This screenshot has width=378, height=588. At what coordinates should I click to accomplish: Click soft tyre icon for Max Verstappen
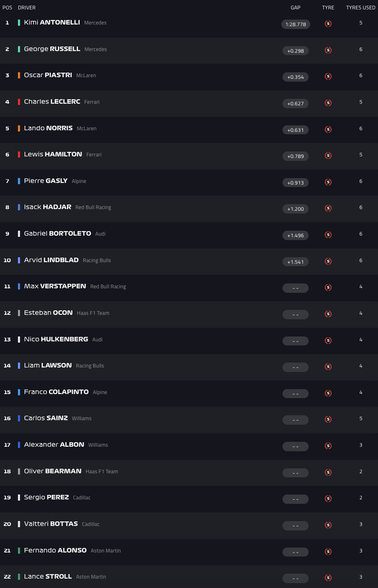[328, 287]
